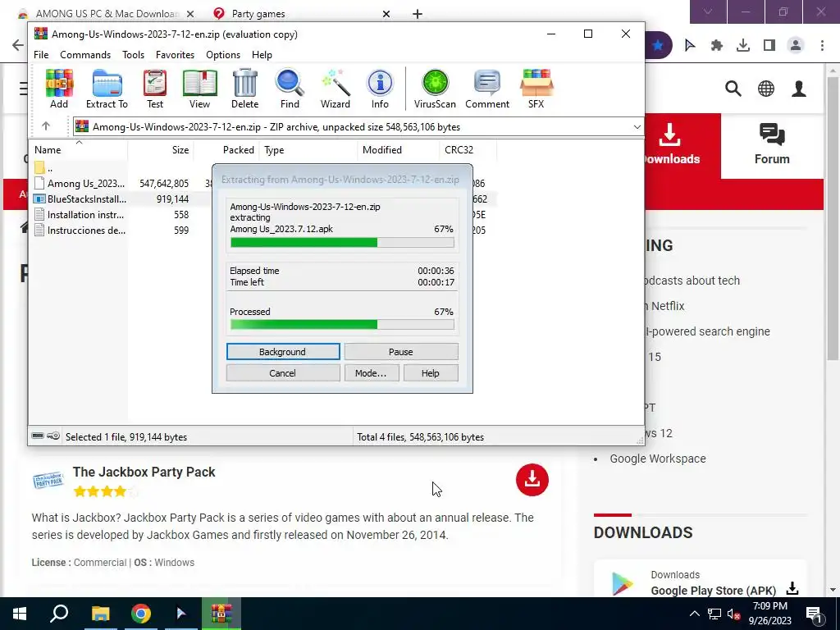Click the website user account icon

(x=799, y=89)
